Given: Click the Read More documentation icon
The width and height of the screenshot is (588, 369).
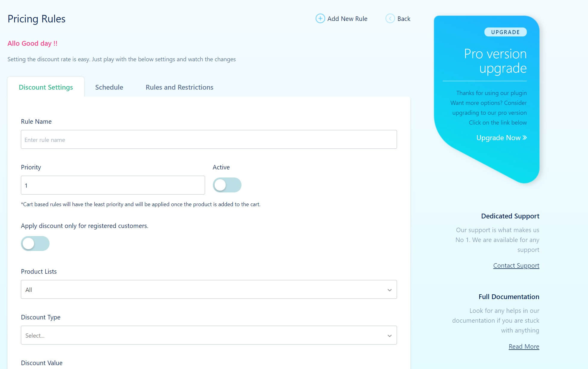Looking at the screenshot, I should pyautogui.click(x=524, y=346).
